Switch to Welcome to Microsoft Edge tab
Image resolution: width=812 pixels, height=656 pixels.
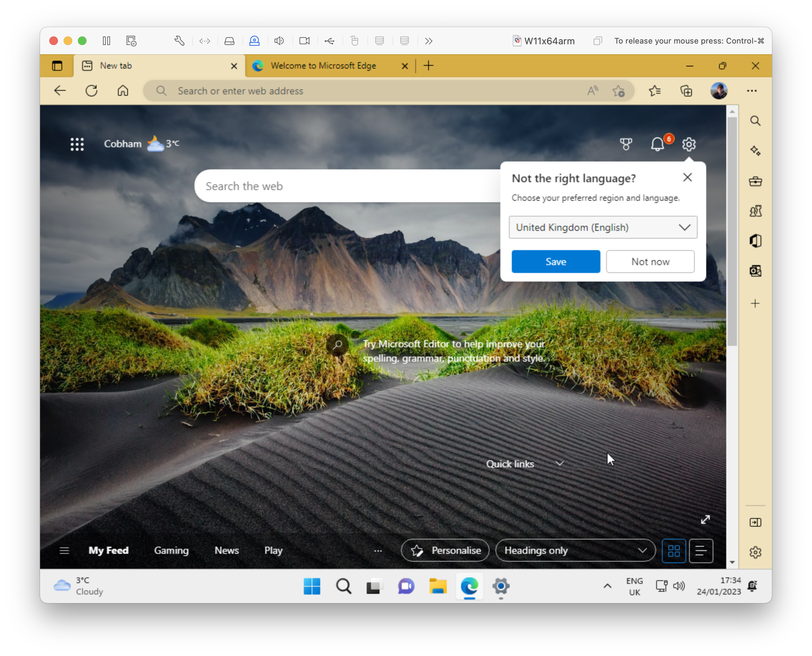pos(323,66)
